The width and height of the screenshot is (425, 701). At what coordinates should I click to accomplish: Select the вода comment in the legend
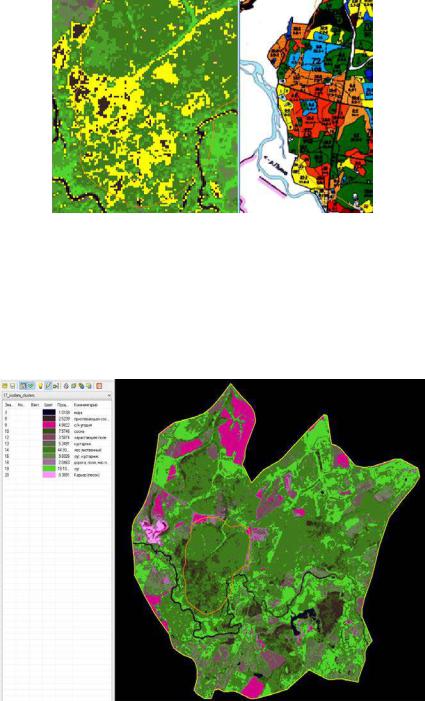pos(78,412)
